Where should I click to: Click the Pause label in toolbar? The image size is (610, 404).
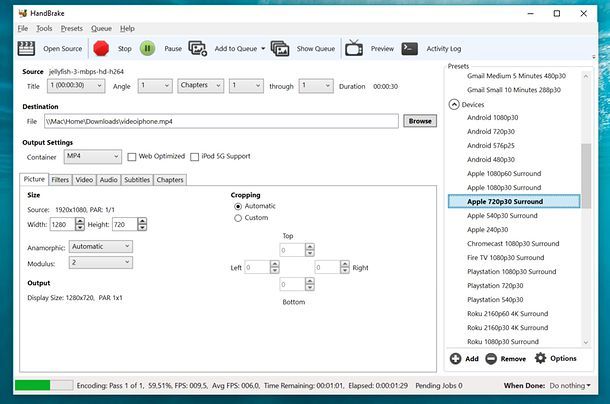[x=173, y=49]
